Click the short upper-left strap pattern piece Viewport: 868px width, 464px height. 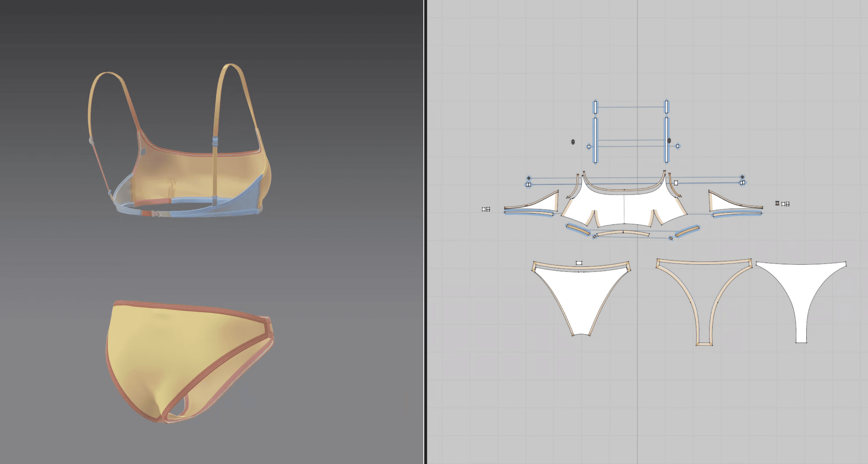click(x=595, y=107)
